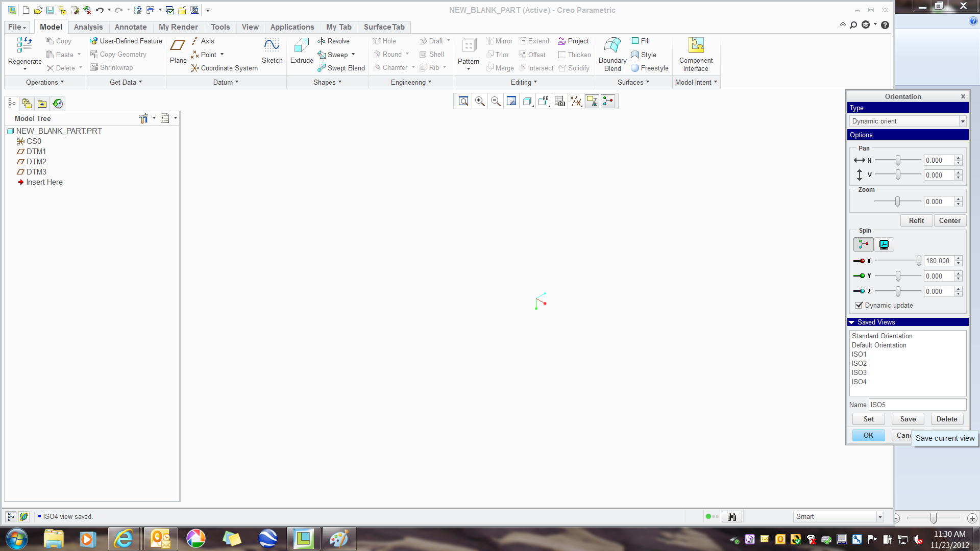Choose the Revolve tool
This screenshot has width=980, height=551.
(333, 41)
